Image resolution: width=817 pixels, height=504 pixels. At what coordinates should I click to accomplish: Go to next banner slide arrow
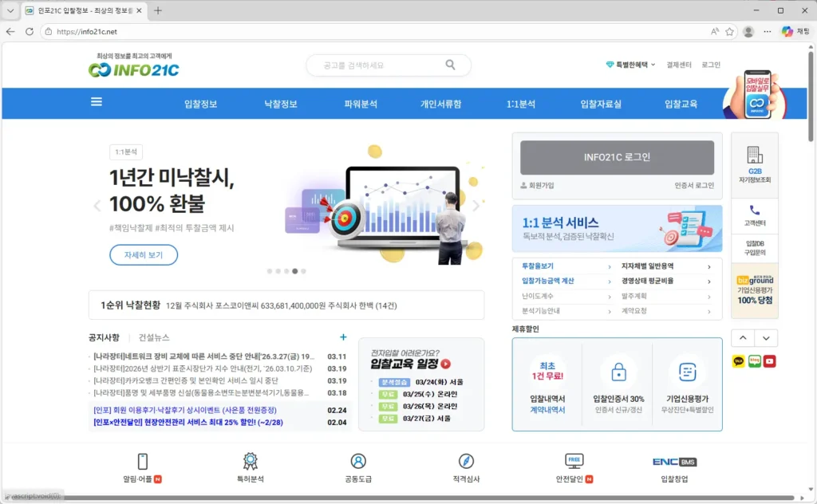pos(476,206)
